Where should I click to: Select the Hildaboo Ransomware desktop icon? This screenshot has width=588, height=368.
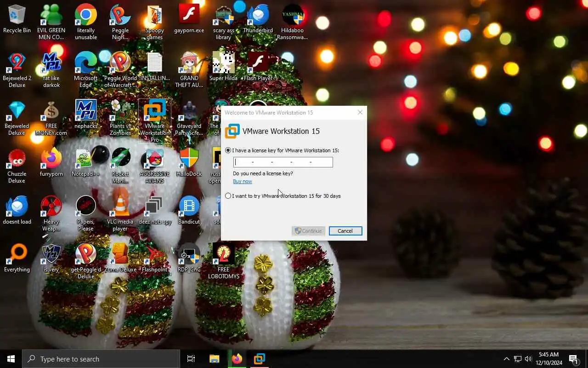[293, 22]
